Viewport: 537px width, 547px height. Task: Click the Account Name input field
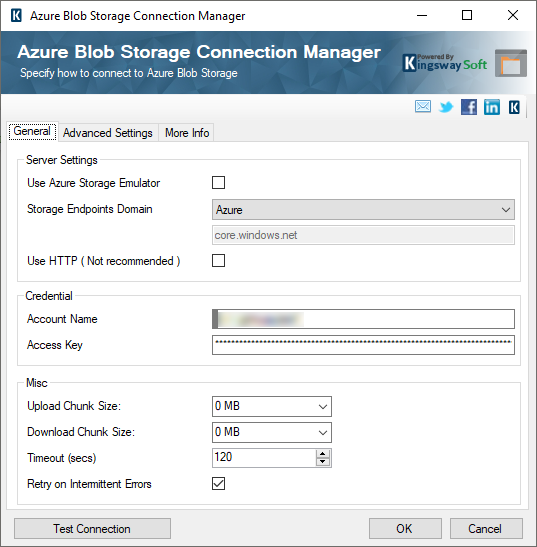point(363,319)
